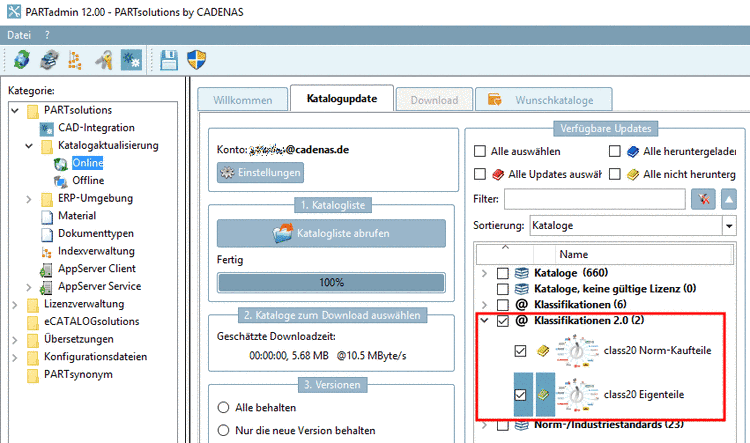Click the Offline computer icon in tree
Image resolution: width=750 pixels, height=443 pixels.
coord(61,181)
